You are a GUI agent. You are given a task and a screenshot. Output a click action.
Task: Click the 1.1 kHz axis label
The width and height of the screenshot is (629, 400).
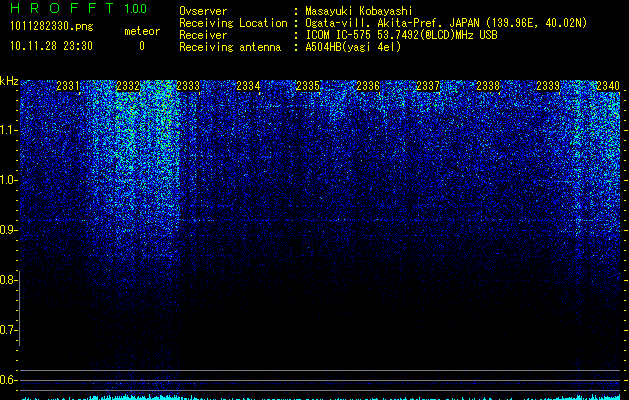click(x=9, y=130)
